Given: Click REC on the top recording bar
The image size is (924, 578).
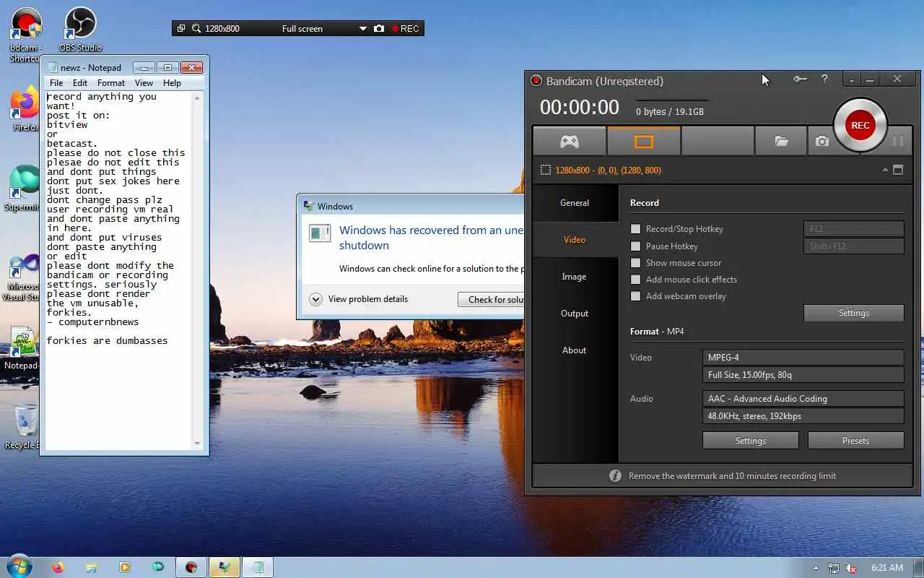Looking at the screenshot, I should point(406,29).
